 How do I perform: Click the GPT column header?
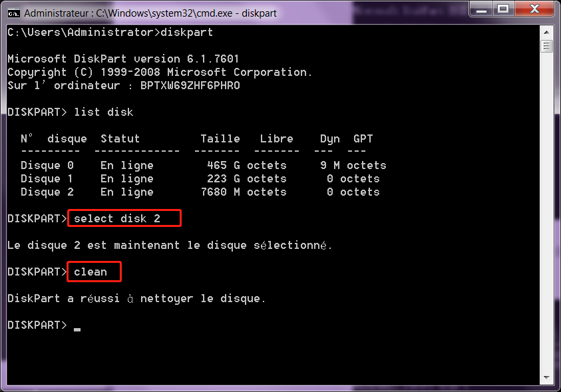362,138
